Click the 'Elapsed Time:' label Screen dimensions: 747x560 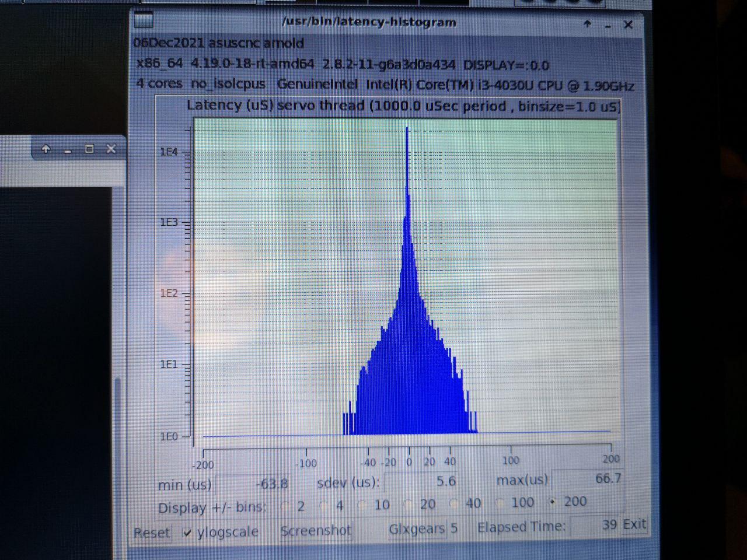[521, 527]
